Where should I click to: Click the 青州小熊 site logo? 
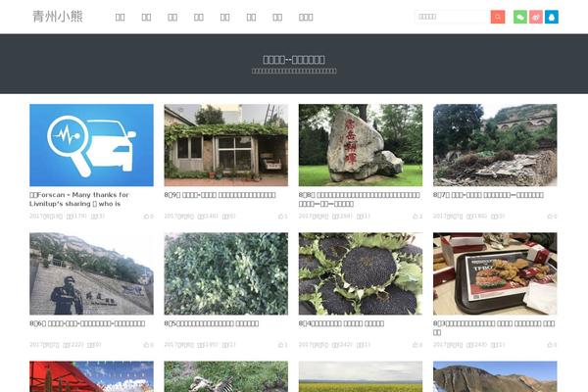pos(58,17)
